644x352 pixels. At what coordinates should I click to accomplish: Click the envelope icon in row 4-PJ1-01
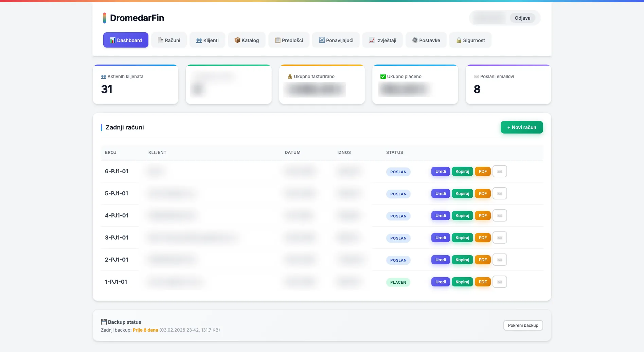[x=500, y=216]
